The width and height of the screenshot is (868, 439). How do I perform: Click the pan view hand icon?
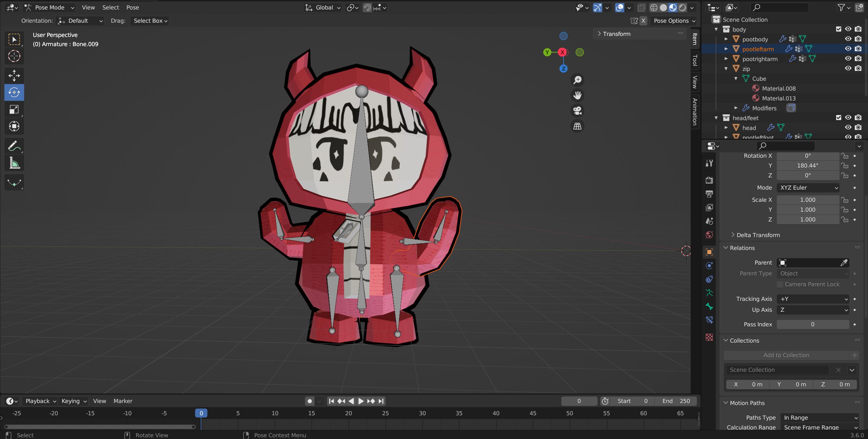[x=577, y=95]
